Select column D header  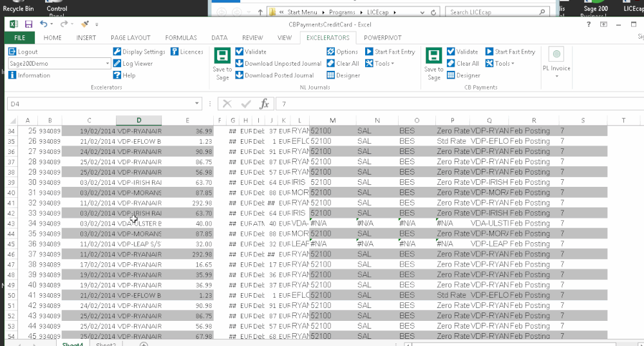(x=139, y=120)
